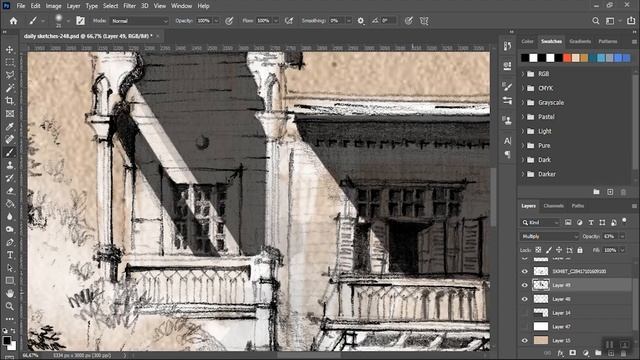This screenshot has height=360, width=640.
Task: Select the Magic Wand tool
Action: [x=10, y=88]
